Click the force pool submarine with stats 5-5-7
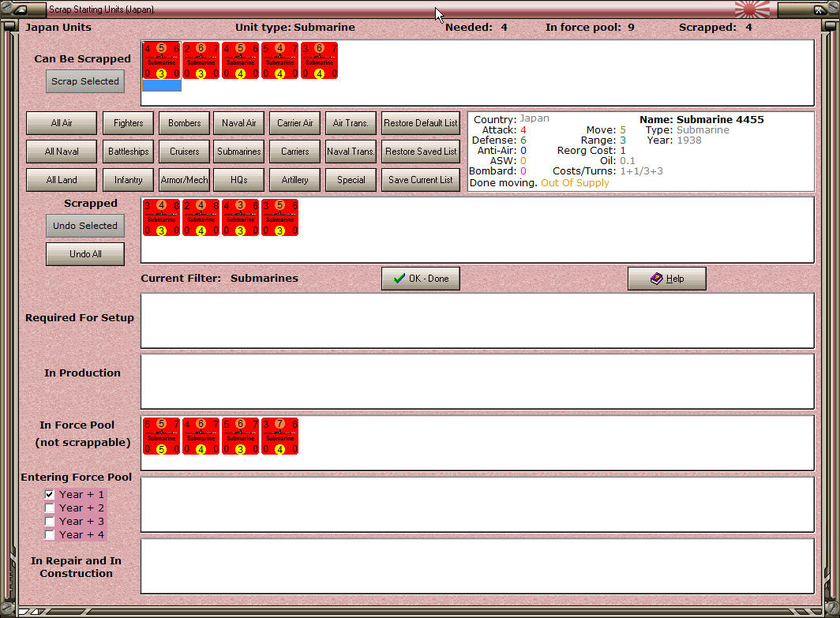The width and height of the screenshot is (840, 618). point(162,436)
